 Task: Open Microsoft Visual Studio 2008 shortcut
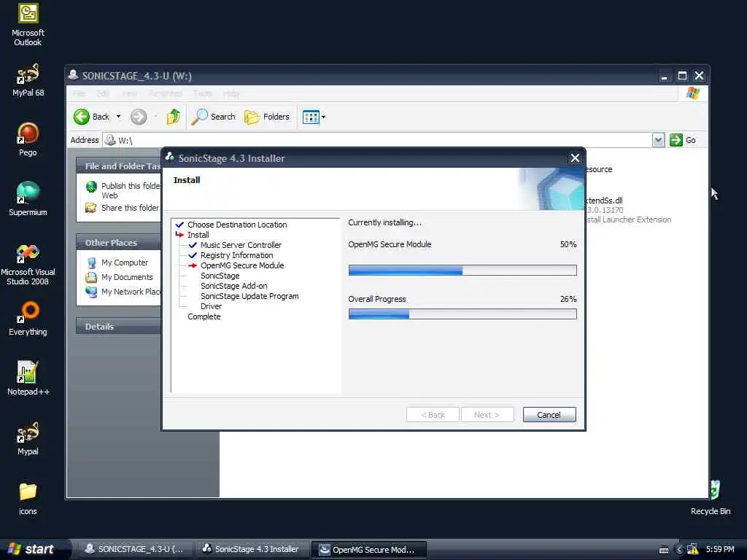click(28, 265)
